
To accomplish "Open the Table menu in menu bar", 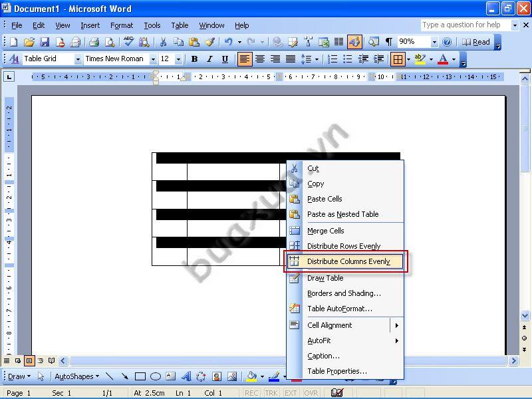I will coord(180,25).
